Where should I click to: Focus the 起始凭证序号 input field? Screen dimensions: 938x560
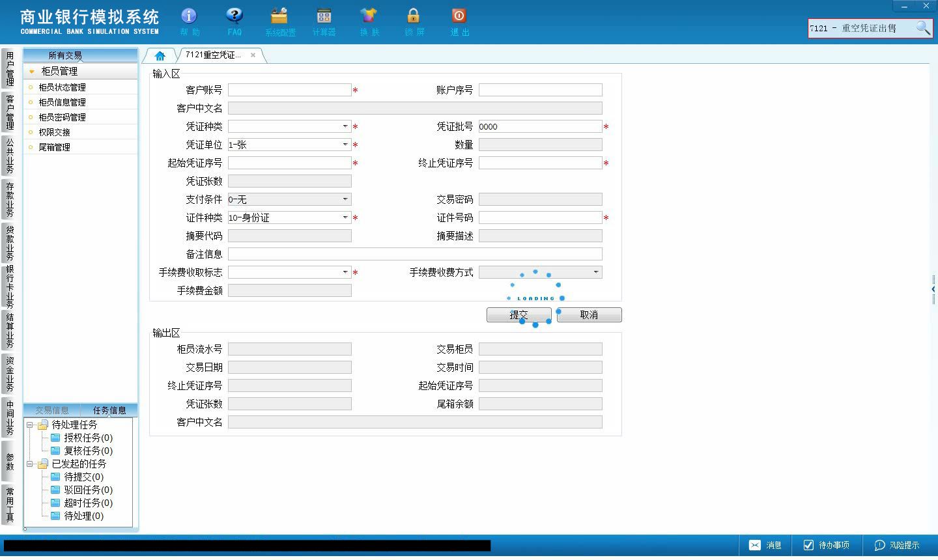(x=290, y=163)
